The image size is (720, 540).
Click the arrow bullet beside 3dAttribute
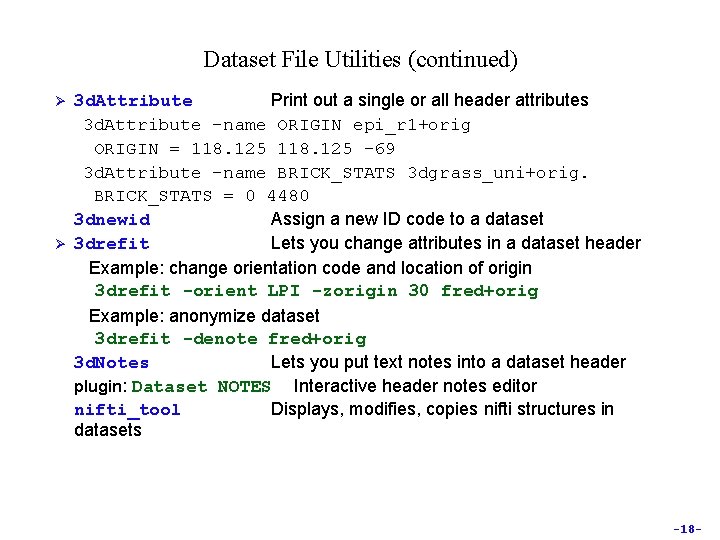point(60,101)
